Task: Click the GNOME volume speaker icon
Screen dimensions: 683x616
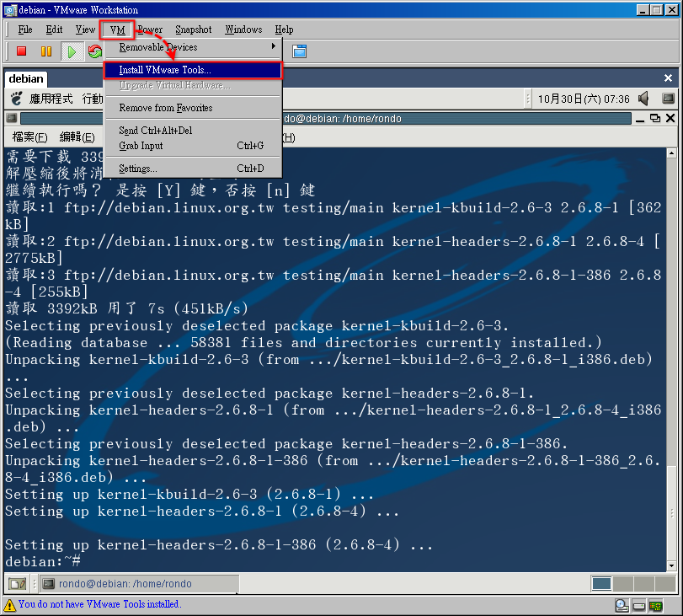Action: (x=644, y=99)
